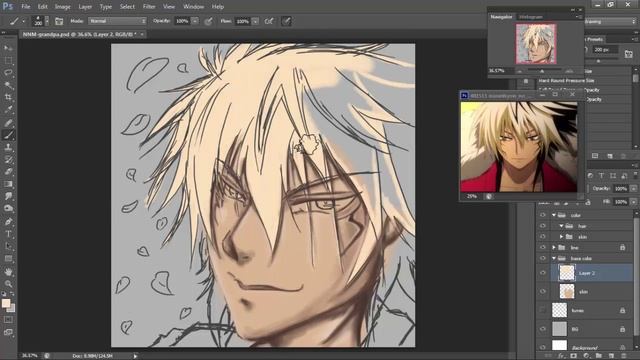Create a new layer

(x=611, y=356)
